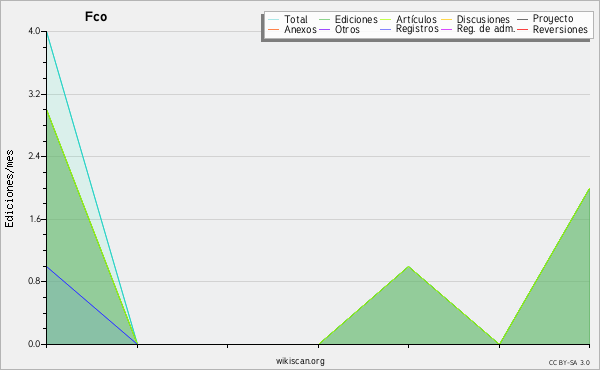Screen dimensions: 600x370
Task: Click the blue Registros line swatch
Action: (385, 29)
